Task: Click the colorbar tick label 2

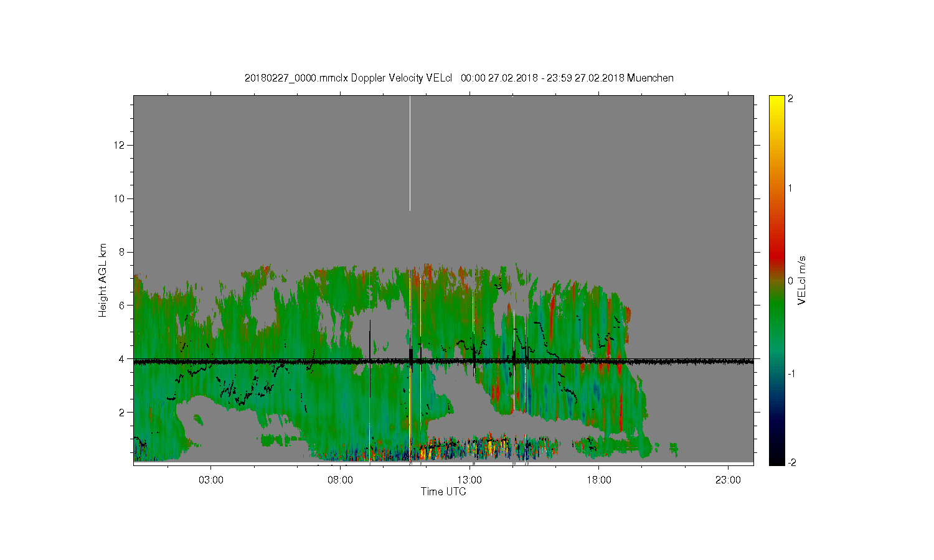Action: pyautogui.click(x=791, y=99)
